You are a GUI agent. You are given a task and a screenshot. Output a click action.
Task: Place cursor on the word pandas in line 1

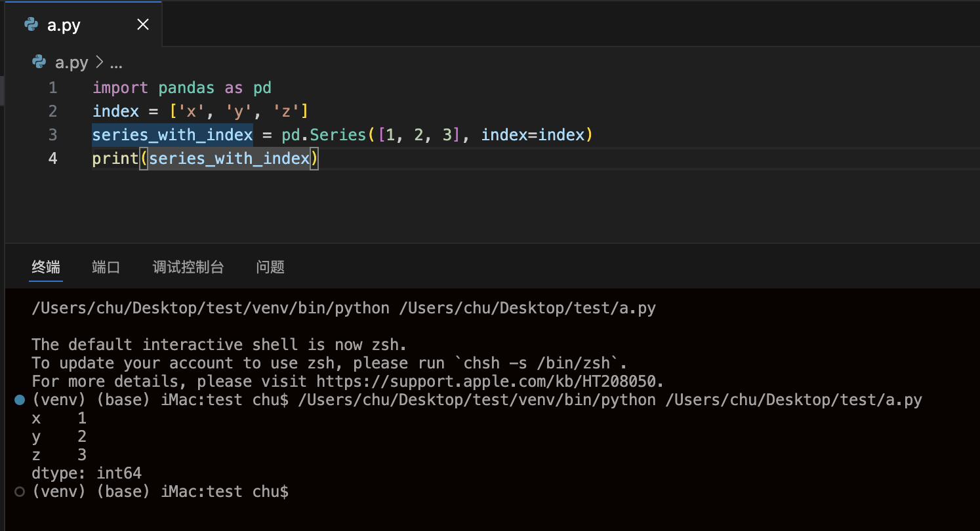coord(186,88)
